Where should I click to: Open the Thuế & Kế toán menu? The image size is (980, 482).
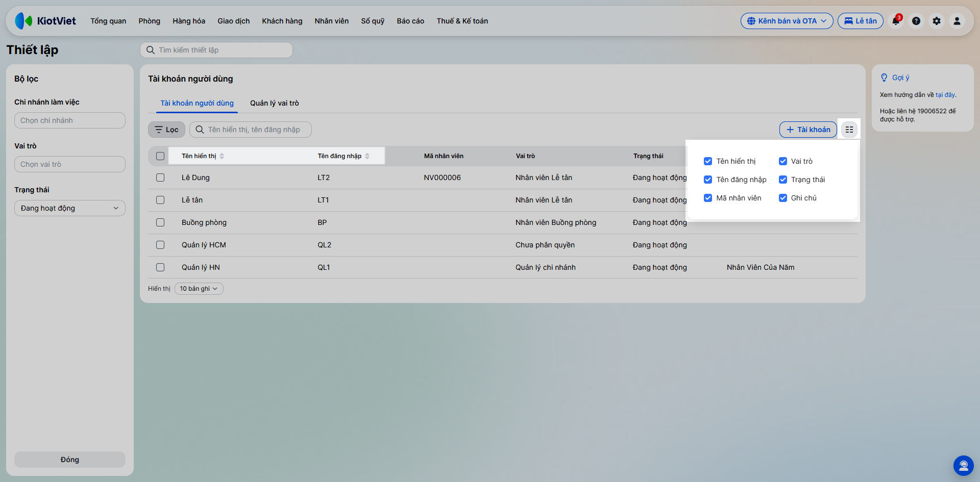point(462,21)
